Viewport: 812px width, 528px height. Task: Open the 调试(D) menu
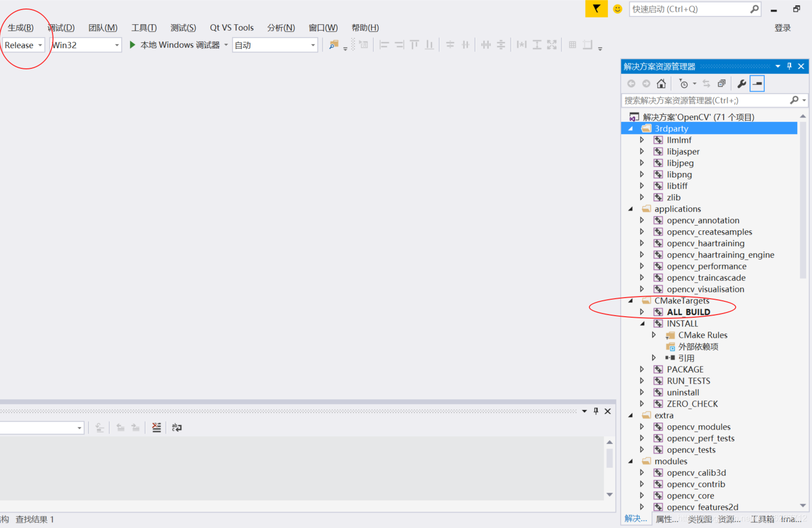pyautogui.click(x=61, y=28)
